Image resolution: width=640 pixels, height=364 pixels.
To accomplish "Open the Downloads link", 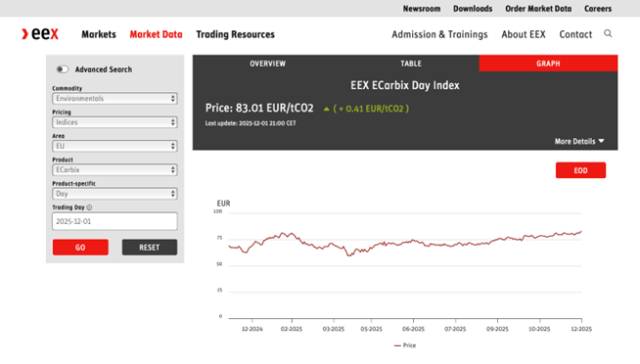I will 473,9.
